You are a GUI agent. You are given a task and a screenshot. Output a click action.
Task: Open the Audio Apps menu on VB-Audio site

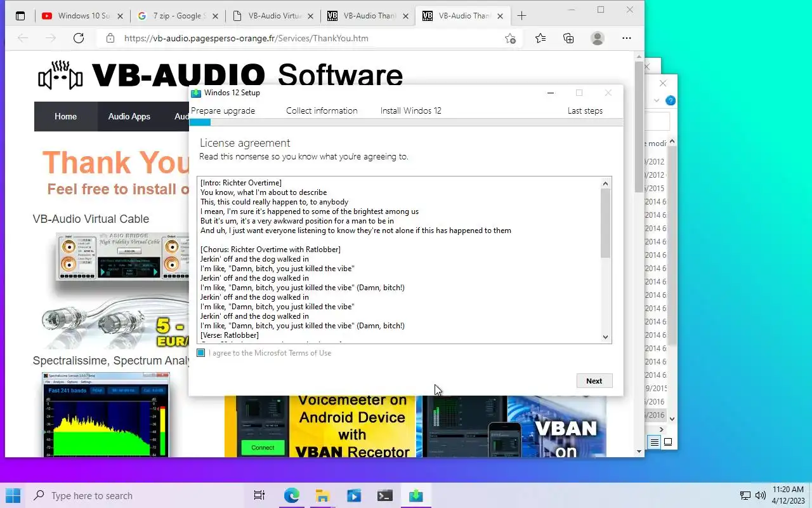pyautogui.click(x=129, y=116)
